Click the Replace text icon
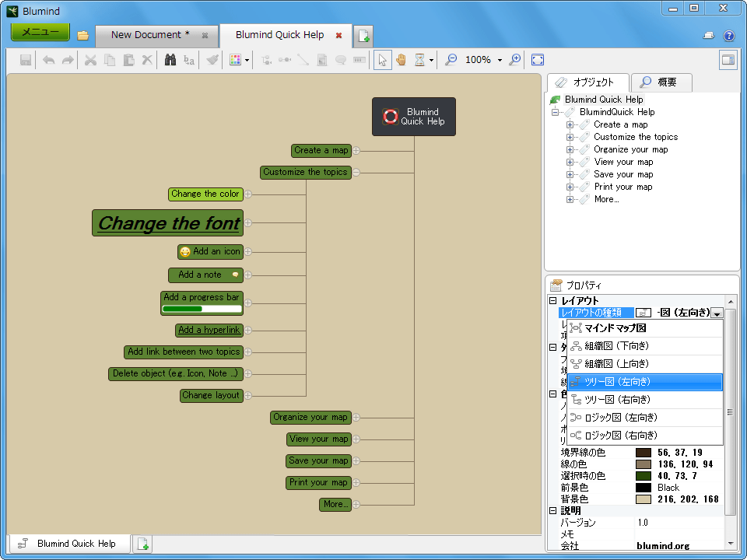The height and width of the screenshot is (560, 747). (189, 60)
